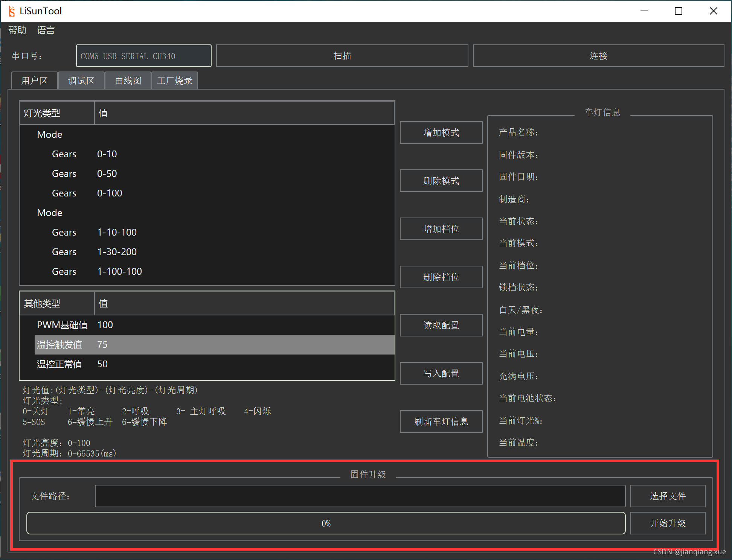Viewport: 732px width, 560px height.
Task: Click the 当前温度 label
Action: point(518,443)
